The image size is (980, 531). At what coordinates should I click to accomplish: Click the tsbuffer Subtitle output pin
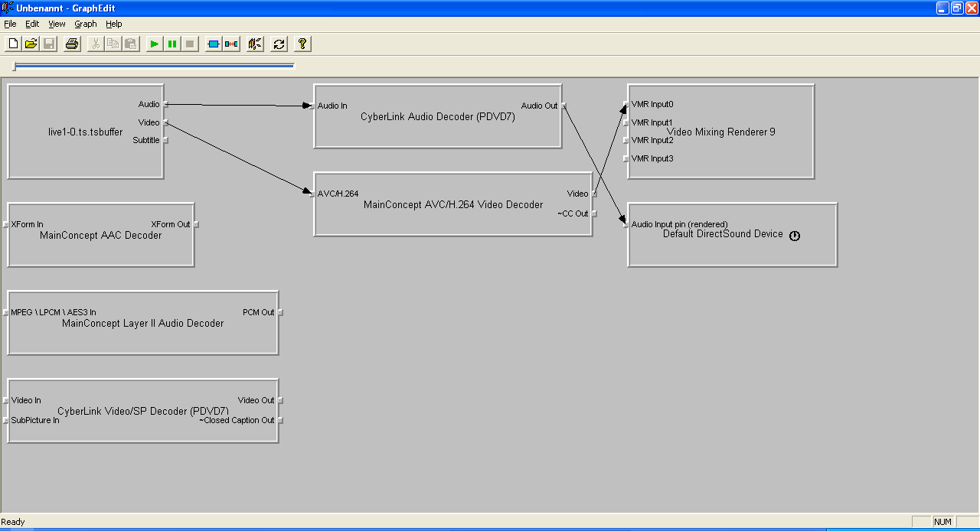[165, 140]
